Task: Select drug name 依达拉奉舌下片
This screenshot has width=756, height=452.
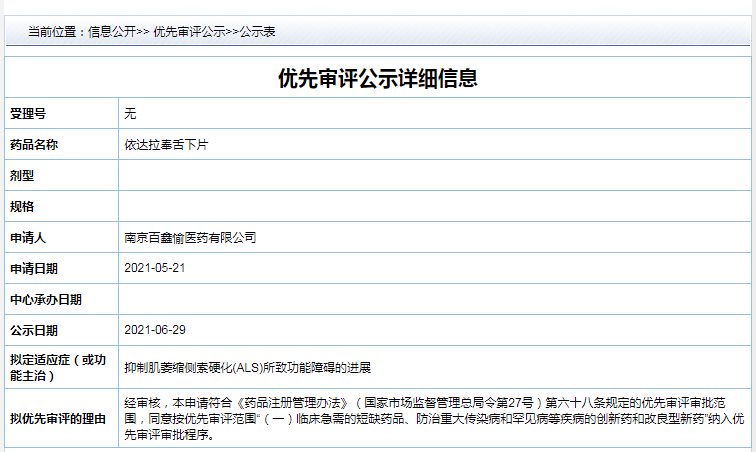Action: pos(166,145)
